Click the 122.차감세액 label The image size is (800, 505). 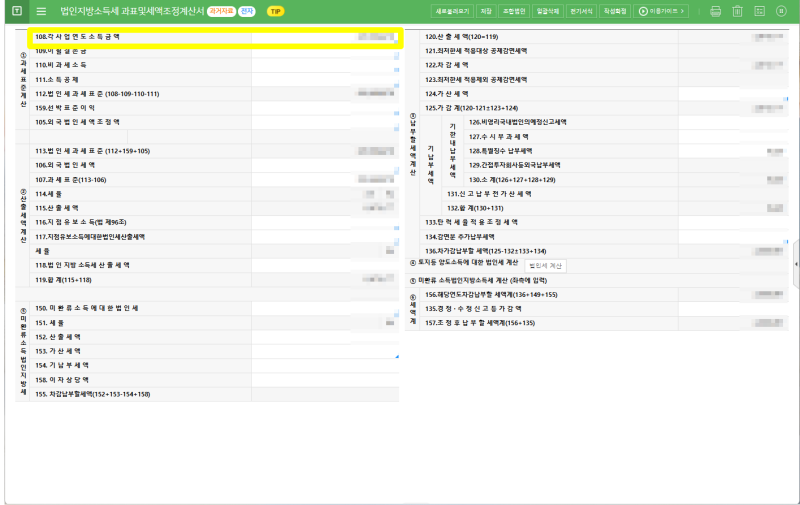point(447,65)
